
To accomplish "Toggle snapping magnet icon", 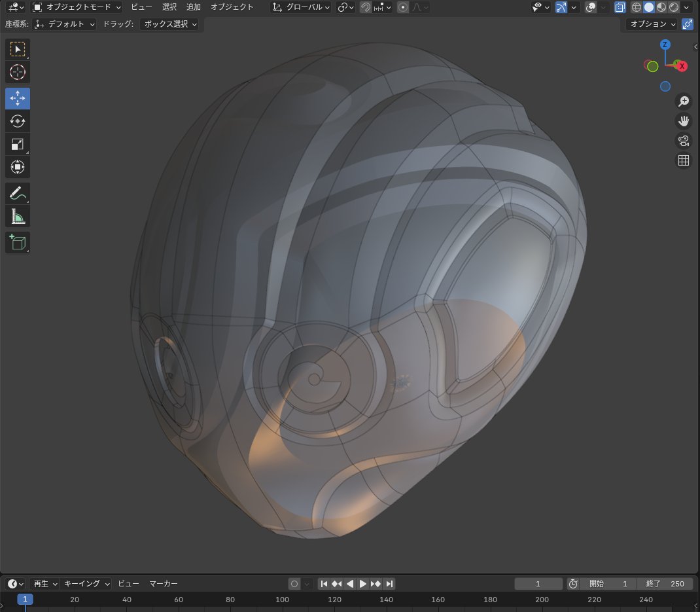I will click(x=365, y=7).
